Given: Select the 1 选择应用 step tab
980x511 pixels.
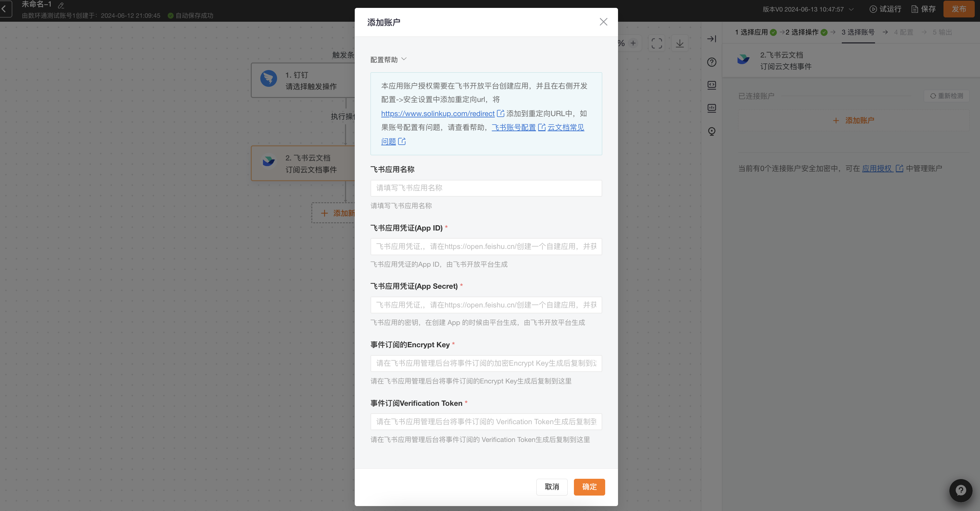Looking at the screenshot, I should [x=756, y=32].
